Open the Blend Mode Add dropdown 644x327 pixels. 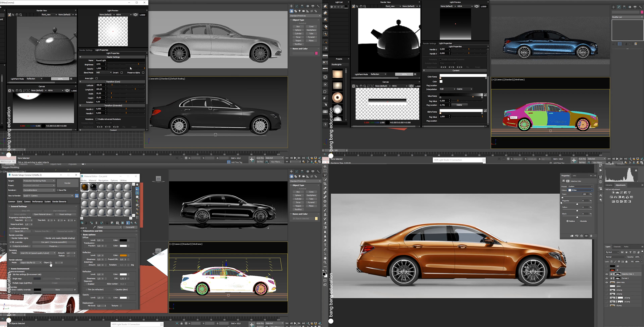coord(104,72)
